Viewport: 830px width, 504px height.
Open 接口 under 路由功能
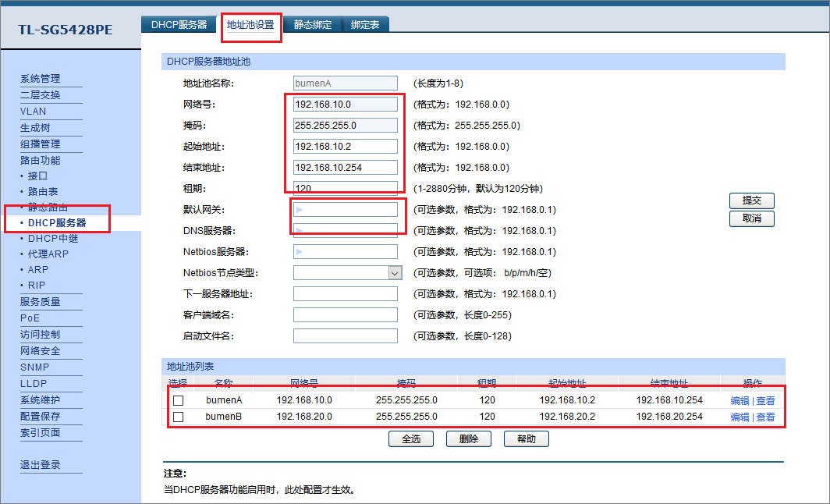tap(37, 176)
